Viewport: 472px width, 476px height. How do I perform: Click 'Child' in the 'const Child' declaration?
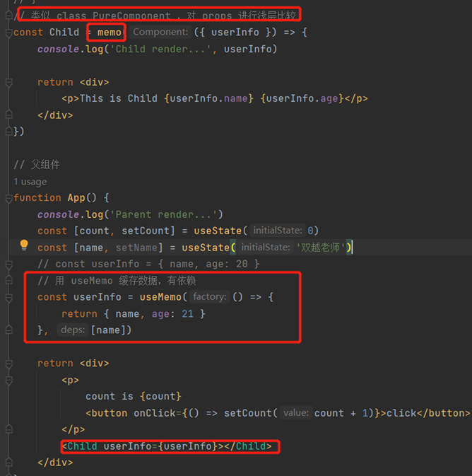(64, 32)
